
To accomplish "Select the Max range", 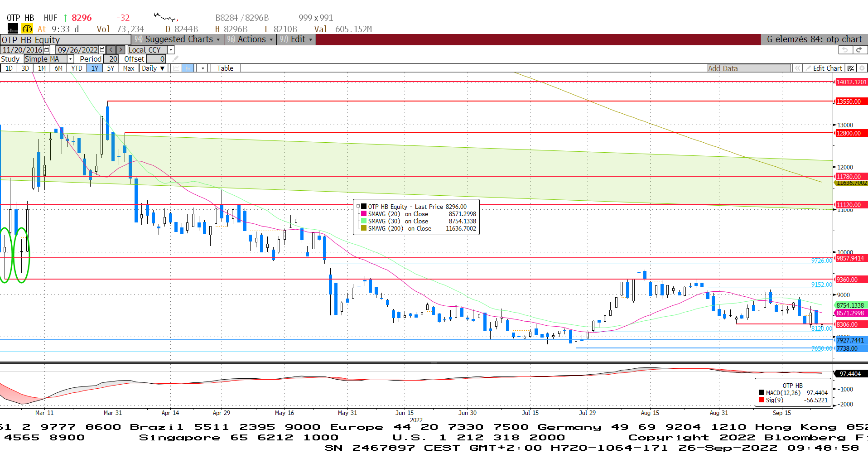I will pos(129,68).
